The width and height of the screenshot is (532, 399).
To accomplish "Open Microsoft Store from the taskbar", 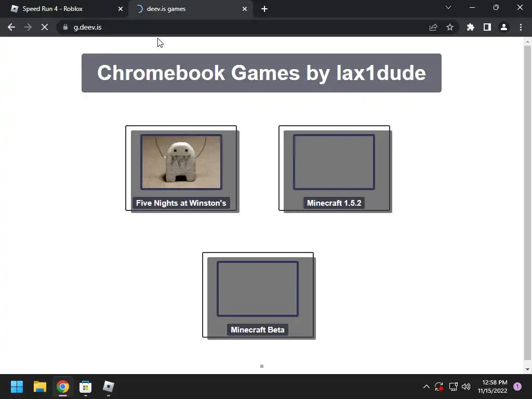I will pos(86,387).
